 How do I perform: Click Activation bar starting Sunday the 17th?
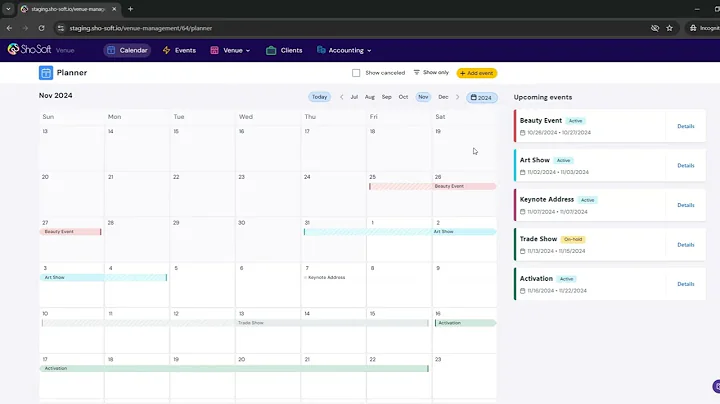(x=234, y=368)
